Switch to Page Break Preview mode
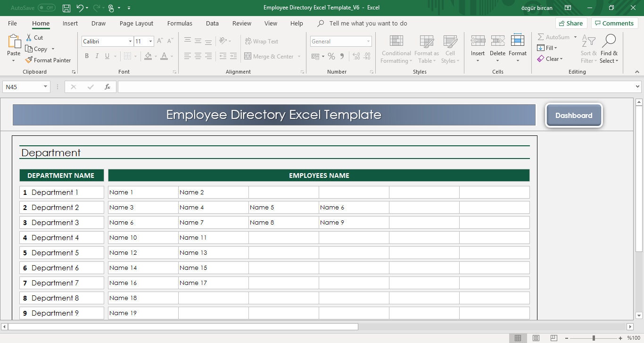Viewport: 644px width, 343px height. click(x=553, y=338)
